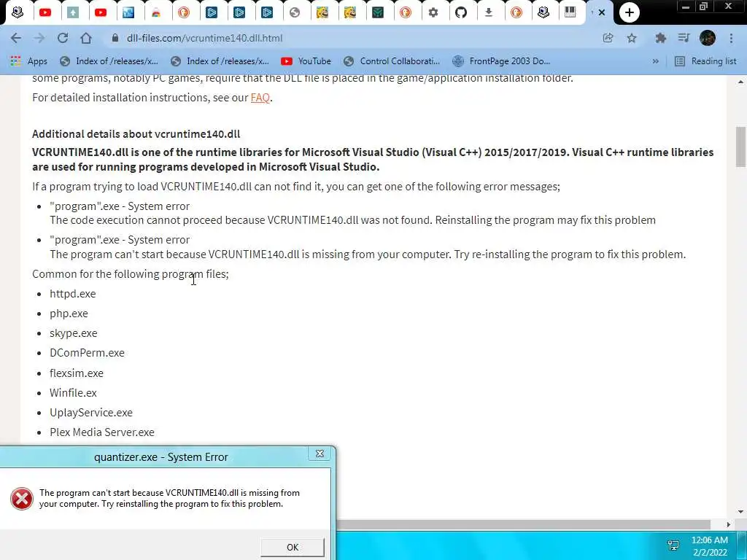Open the extensions puzzle menu
The image size is (747, 560).
point(660,38)
